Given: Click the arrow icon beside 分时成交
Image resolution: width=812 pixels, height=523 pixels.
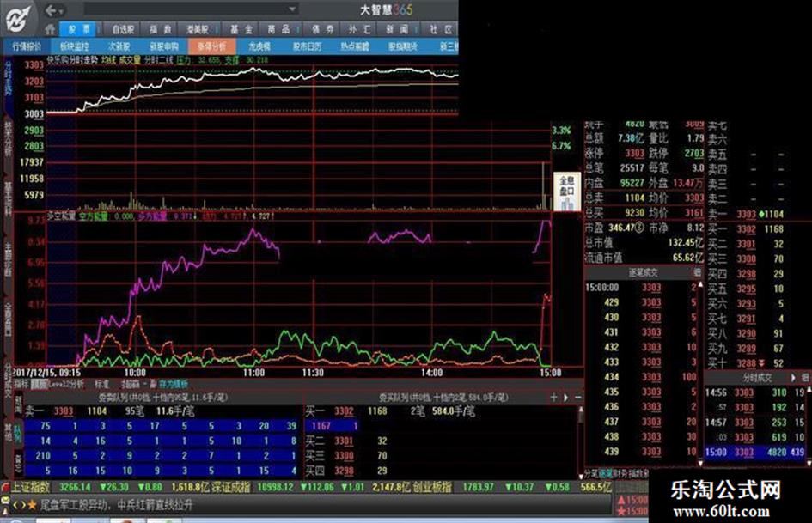Looking at the screenshot, I should (793, 378).
